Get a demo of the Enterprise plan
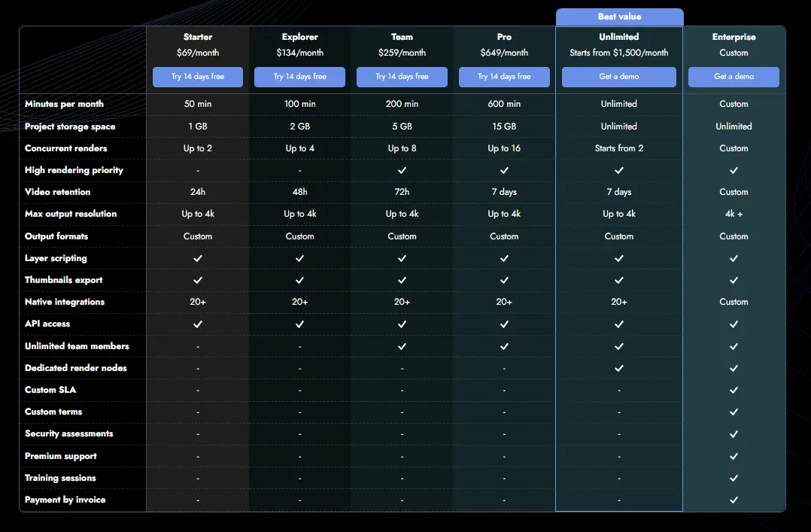The image size is (811, 532). click(734, 77)
